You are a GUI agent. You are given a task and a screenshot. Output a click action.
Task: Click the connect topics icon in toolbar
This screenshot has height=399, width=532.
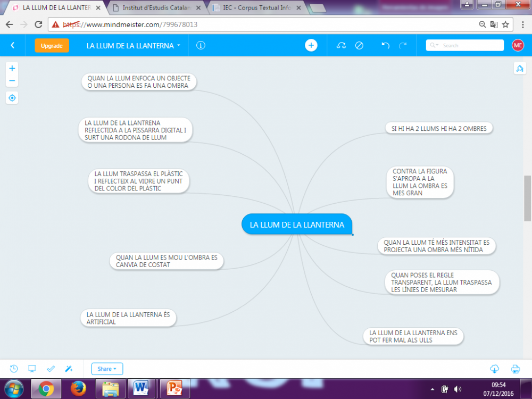point(342,46)
